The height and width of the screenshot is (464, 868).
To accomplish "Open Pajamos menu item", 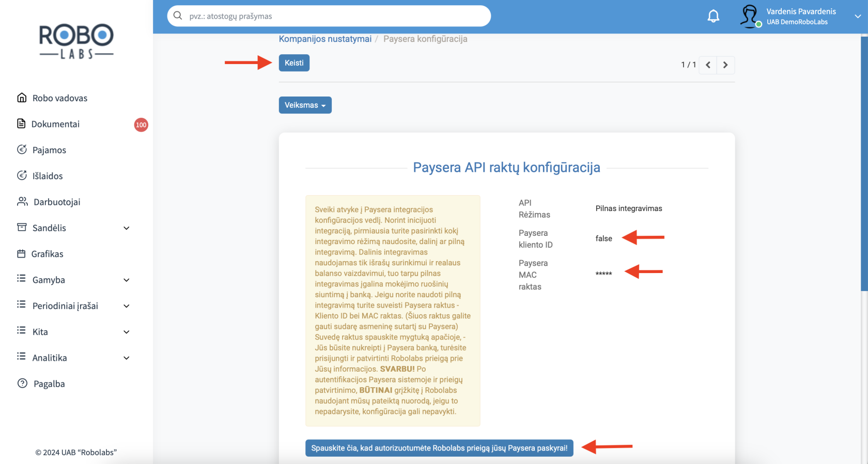I will tap(49, 150).
